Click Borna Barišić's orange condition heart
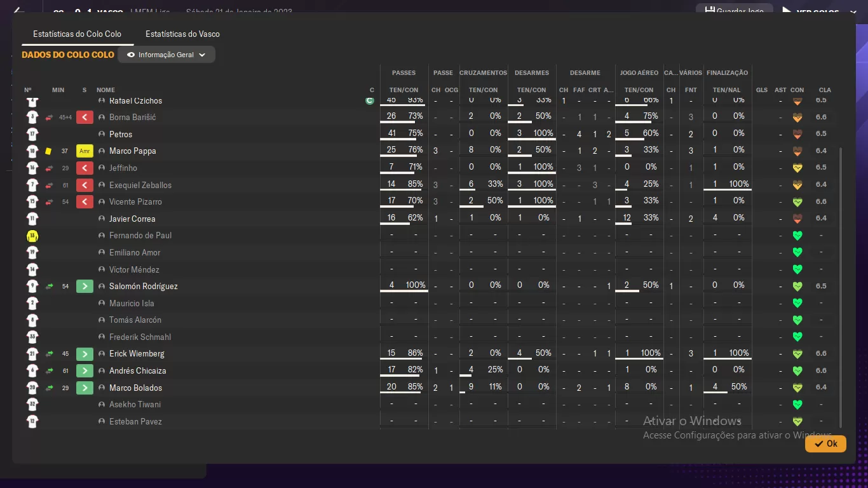The height and width of the screenshot is (488, 868). click(797, 117)
